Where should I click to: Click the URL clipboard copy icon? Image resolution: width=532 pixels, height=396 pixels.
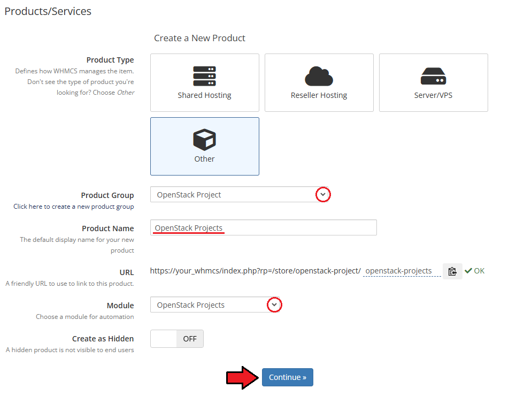[x=452, y=271]
